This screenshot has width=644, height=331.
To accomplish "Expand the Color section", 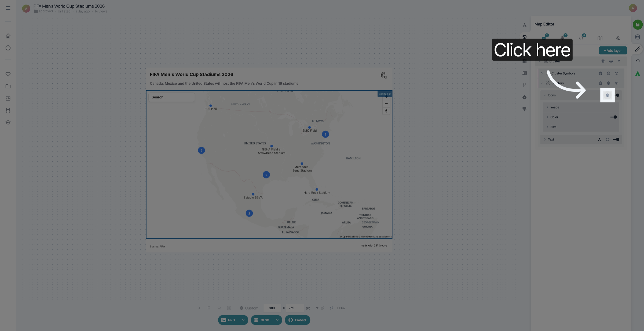I will 547,117.
